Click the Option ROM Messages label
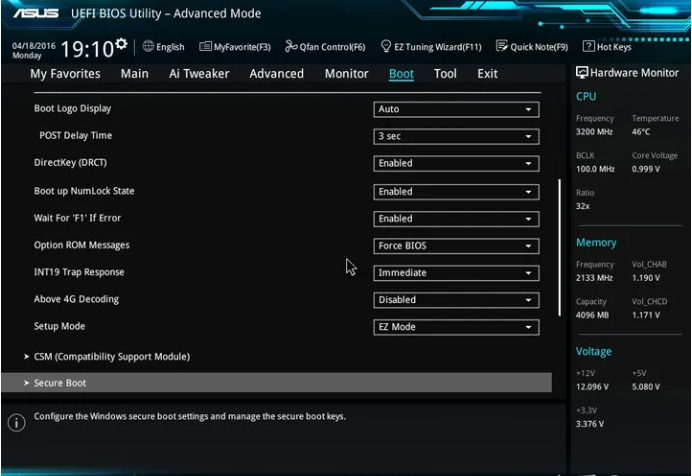Image resolution: width=692 pixels, height=476 pixels. click(82, 245)
